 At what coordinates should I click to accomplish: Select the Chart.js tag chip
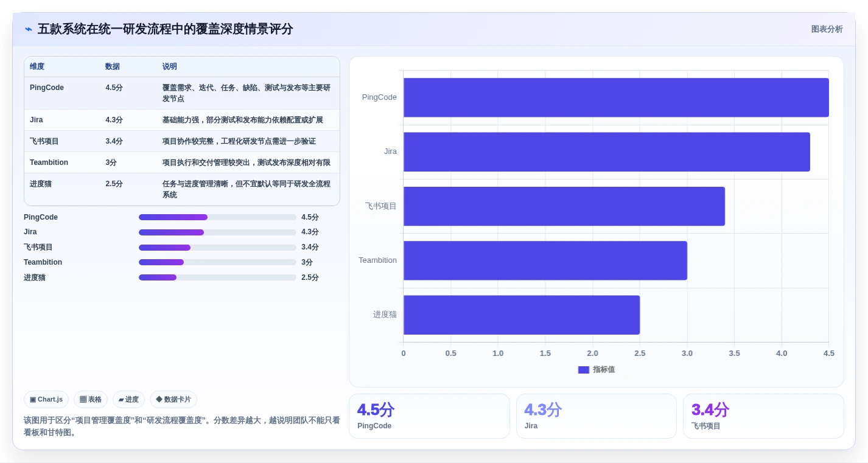(x=46, y=400)
